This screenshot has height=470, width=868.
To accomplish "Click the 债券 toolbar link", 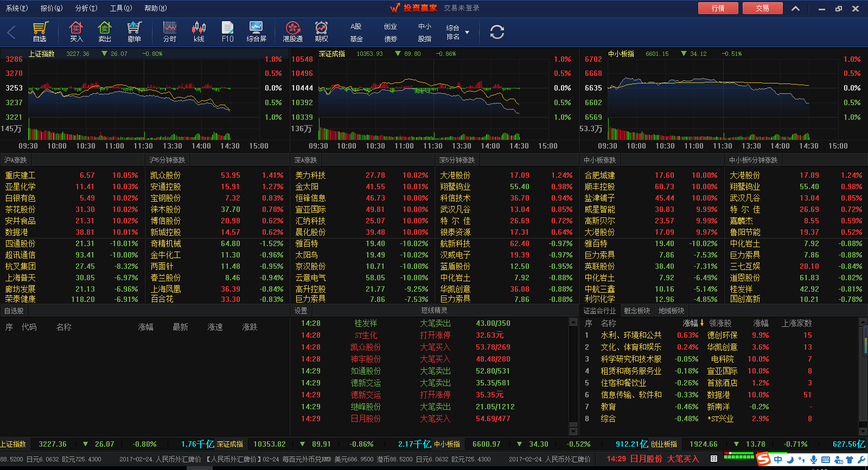I will click(x=391, y=39).
